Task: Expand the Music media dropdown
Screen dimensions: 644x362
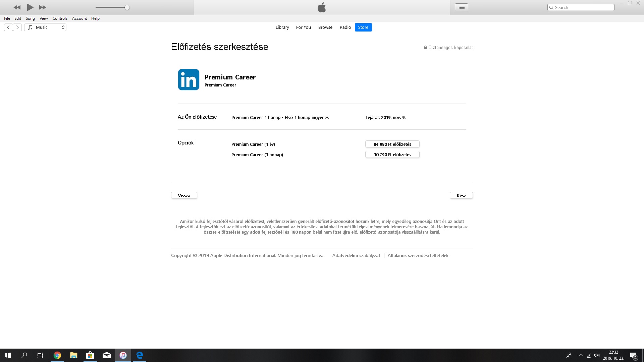Action: coord(45,27)
